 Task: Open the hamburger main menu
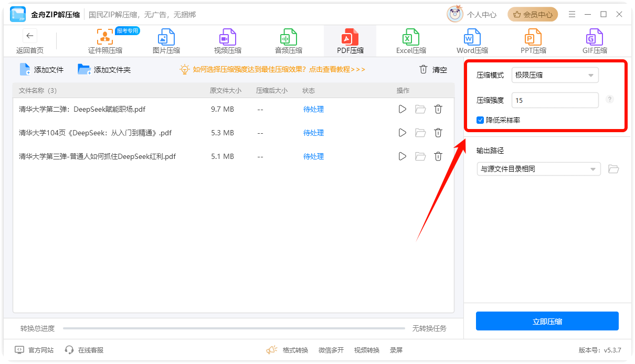572,14
